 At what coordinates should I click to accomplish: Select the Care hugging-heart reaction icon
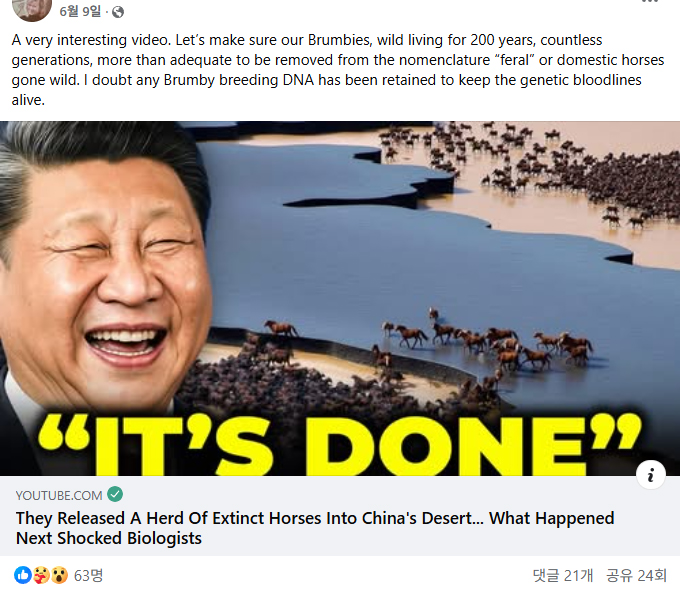pyautogui.click(x=41, y=575)
